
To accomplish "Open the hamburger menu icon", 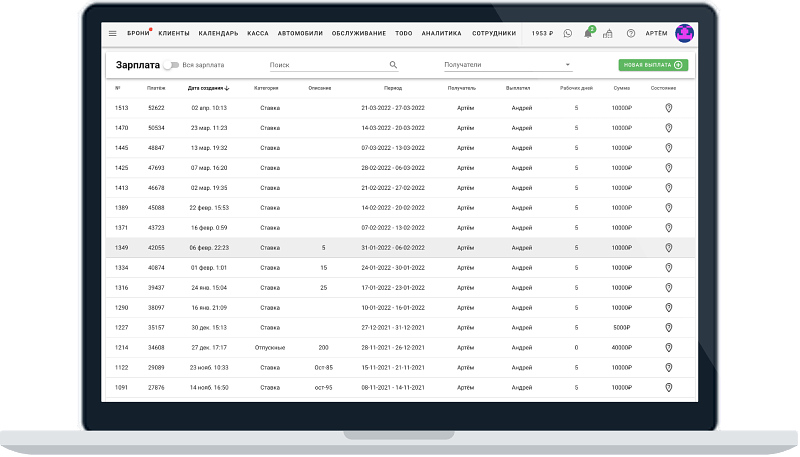I will click(113, 34).
